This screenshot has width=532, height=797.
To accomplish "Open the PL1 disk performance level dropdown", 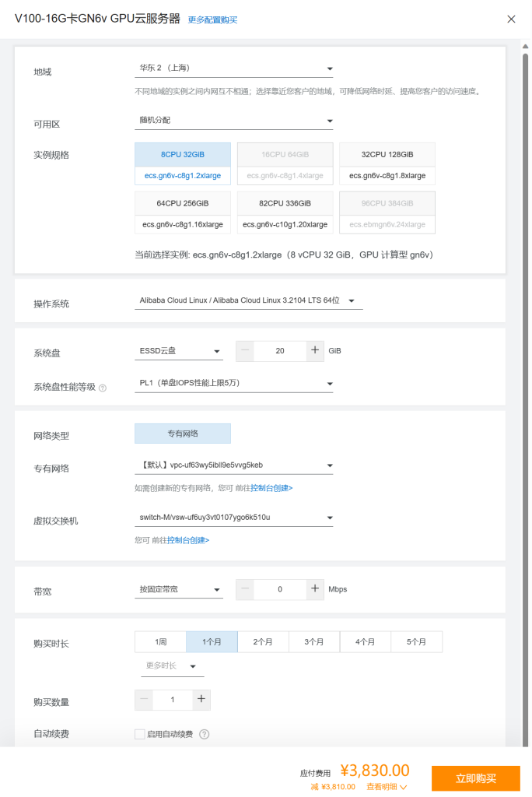I will tap(234, 383).
